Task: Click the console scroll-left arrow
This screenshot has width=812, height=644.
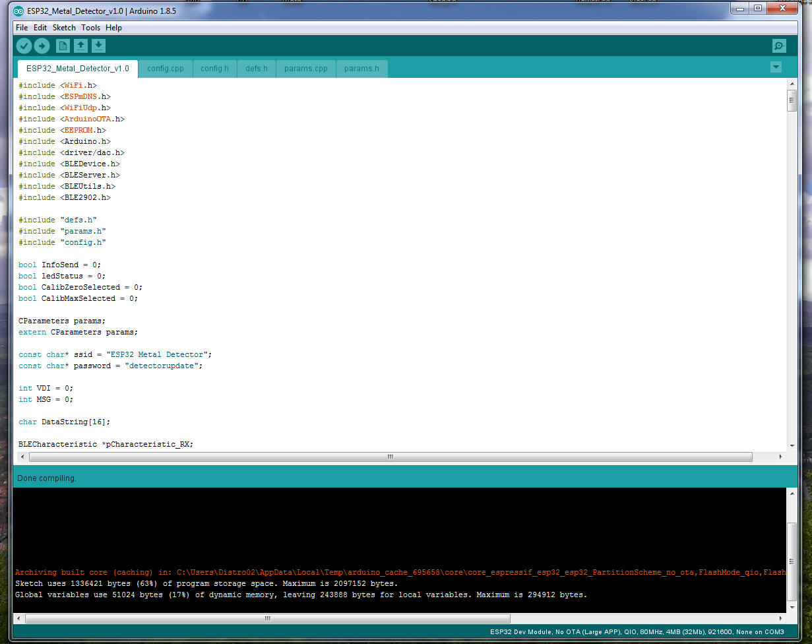Action: (18, 619)
